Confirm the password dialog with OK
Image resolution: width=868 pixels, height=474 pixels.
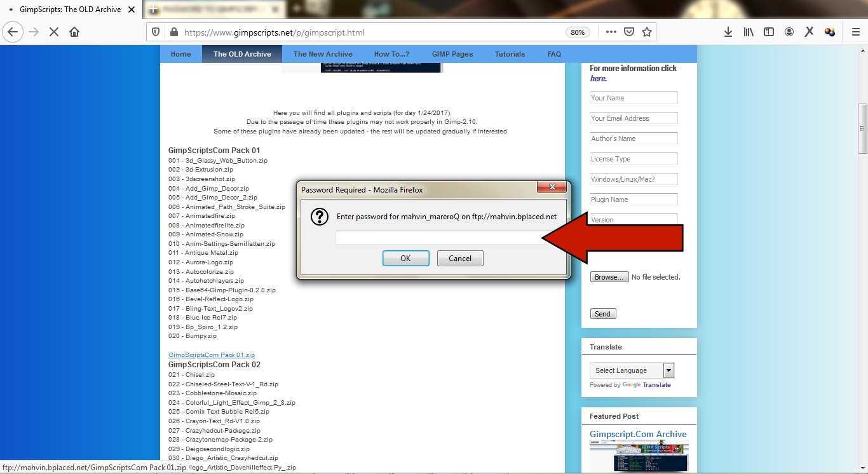(x=406, y=258)
